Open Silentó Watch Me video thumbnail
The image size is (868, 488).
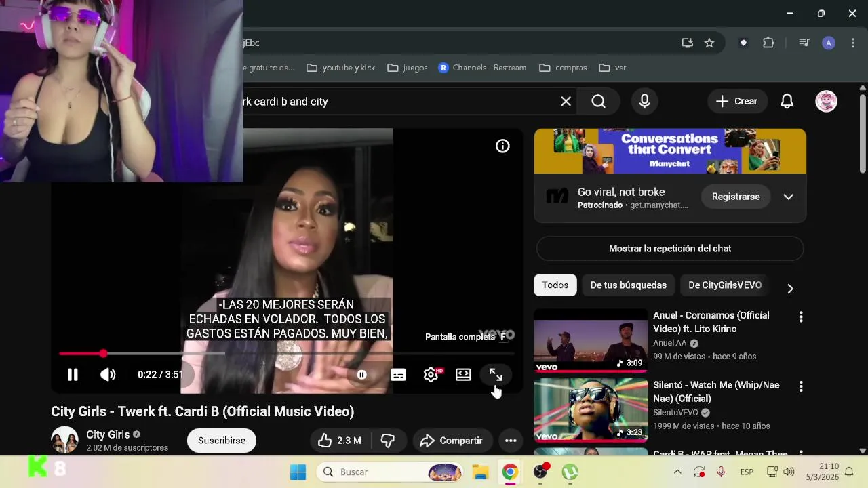591,410
